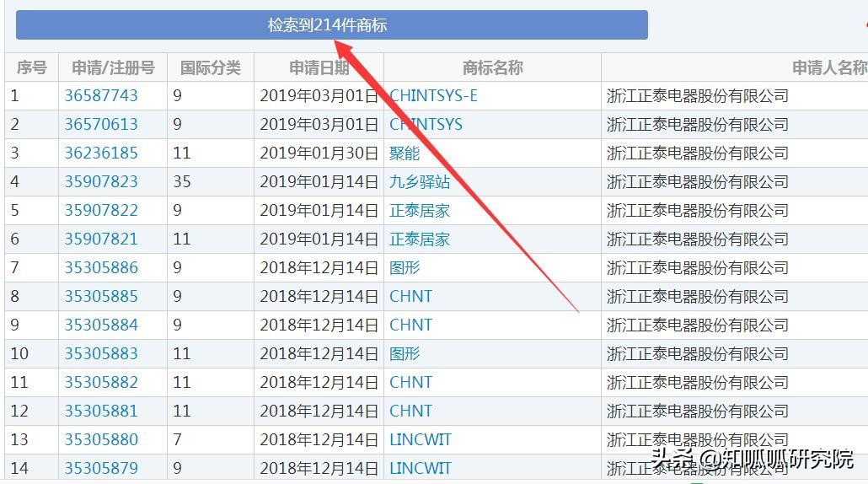Click the 商标名称 column header
The height and width of the screenshot is (484, 868).
click(493, 67)
